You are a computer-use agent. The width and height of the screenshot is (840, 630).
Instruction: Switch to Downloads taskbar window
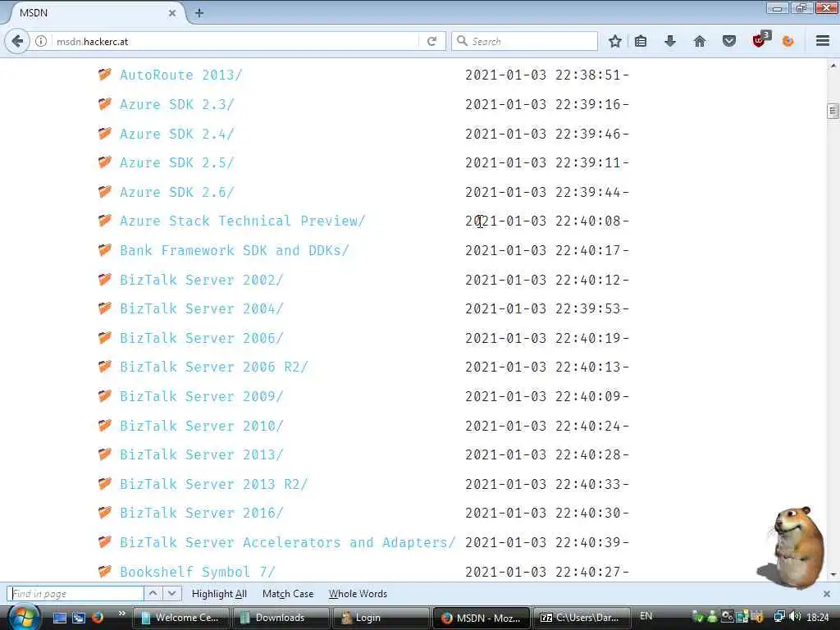point(281,618)
